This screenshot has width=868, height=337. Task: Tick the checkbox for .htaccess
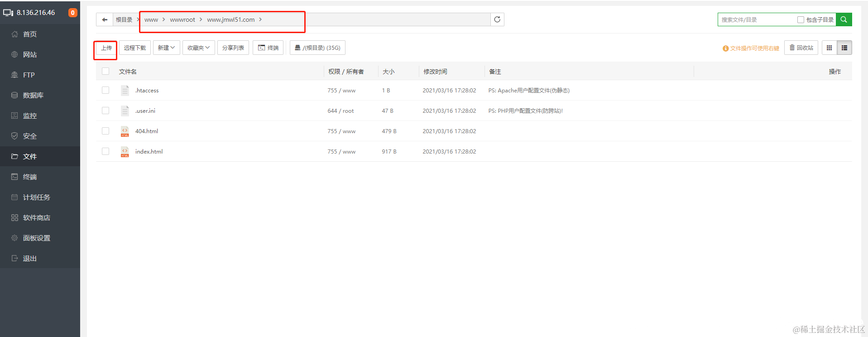(106, 90)
